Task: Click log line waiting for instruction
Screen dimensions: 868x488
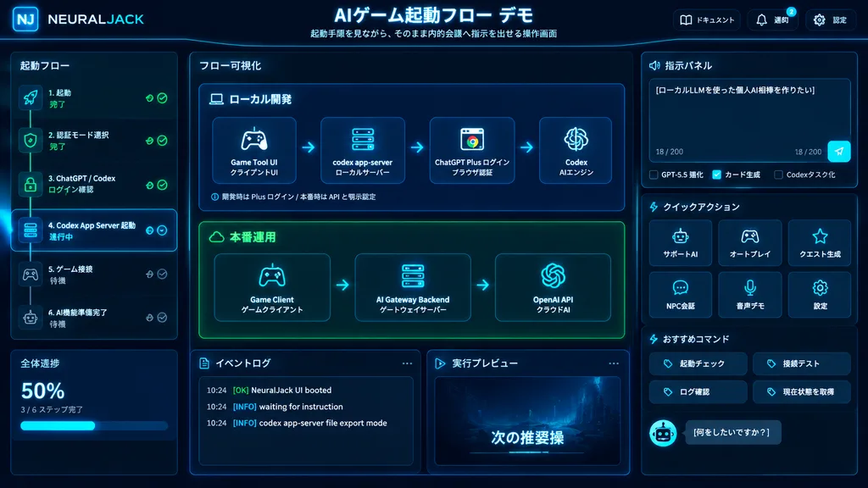Action: coord(275,407)
